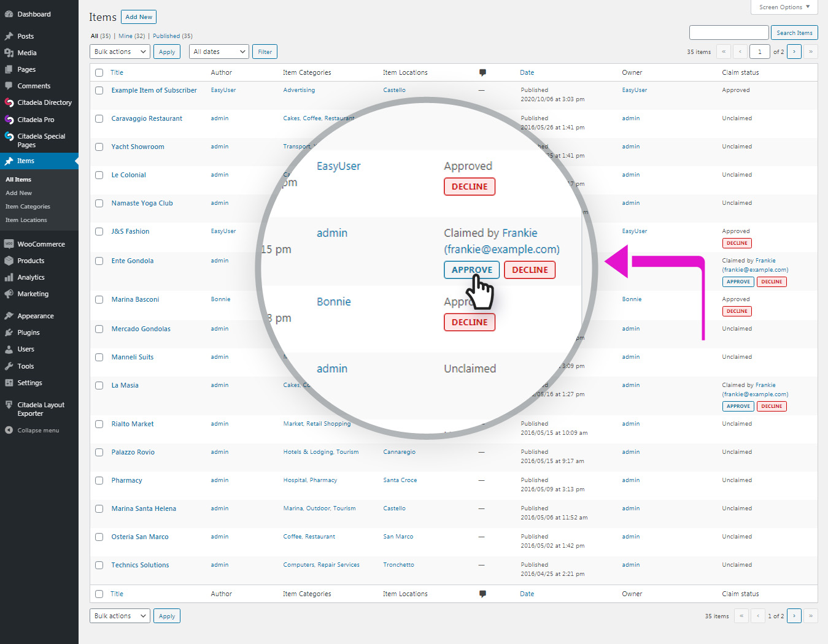Click the Analytics bar chart icon
The image size is (828, 644).
(x=9, y=277)
